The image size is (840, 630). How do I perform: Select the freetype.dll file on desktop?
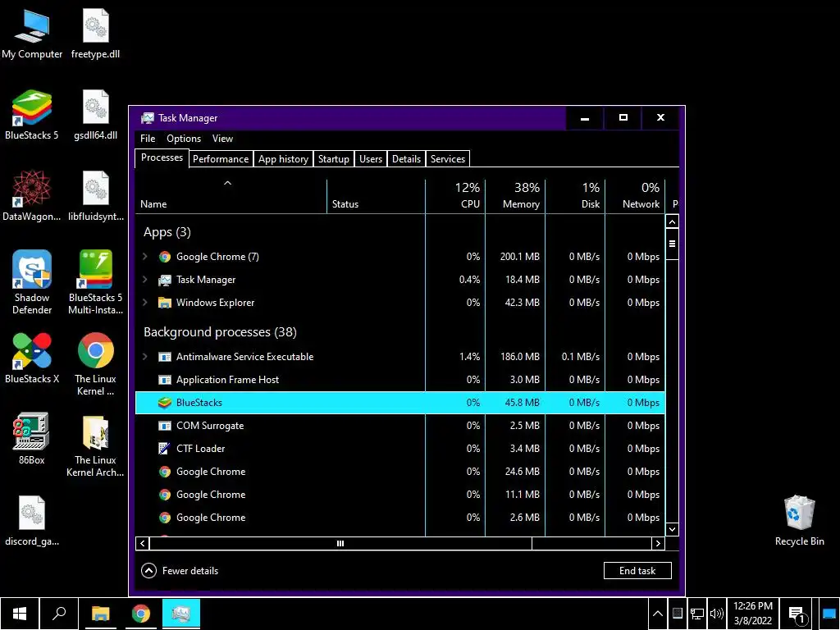point(95,34)
